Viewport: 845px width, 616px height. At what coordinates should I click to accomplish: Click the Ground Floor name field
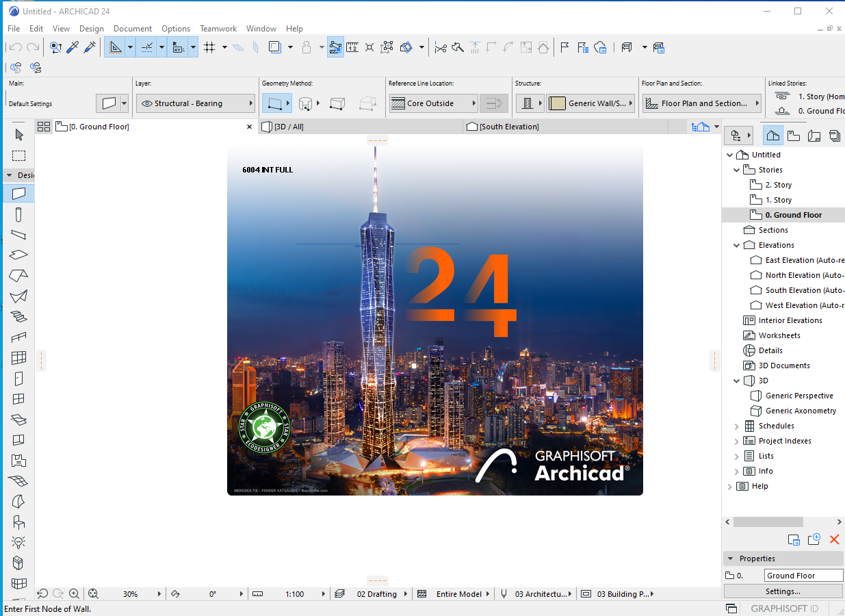pos(804,576)
